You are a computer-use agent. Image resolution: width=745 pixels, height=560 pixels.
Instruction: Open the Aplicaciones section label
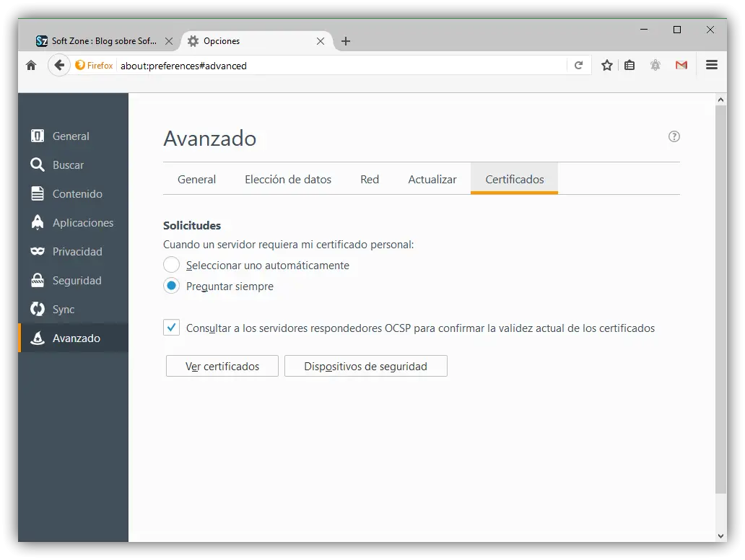click(83, 223)
